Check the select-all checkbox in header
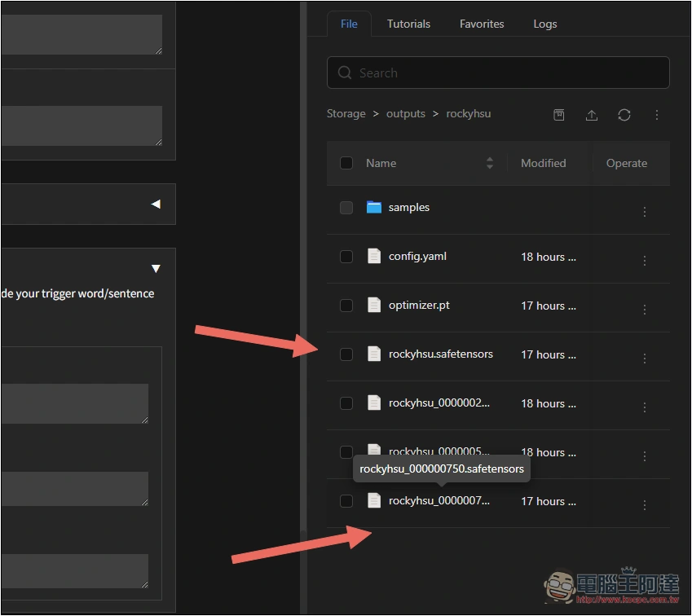 (346, 163)
